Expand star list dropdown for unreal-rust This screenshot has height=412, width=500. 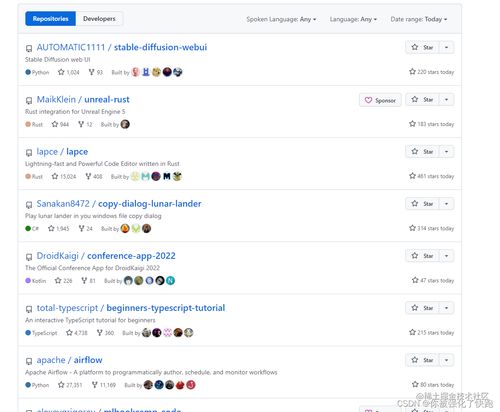tap(447, 99)
